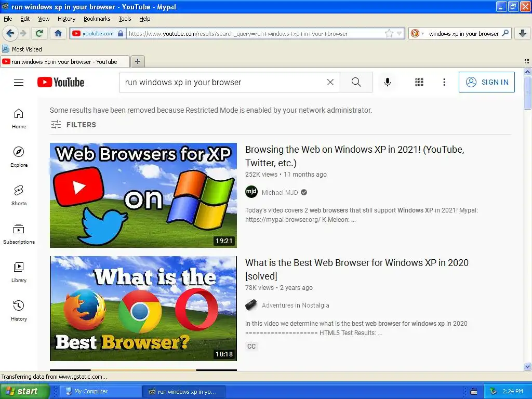Expand the address bar history dropdown arrow
The width and height of the screenshot is (532, 399).
coord(400,34)
